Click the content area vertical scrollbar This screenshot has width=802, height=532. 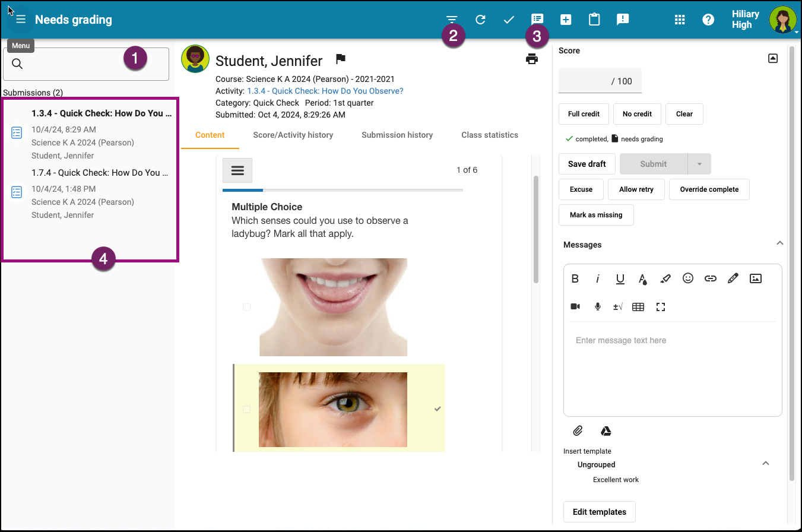click(536, 229)
